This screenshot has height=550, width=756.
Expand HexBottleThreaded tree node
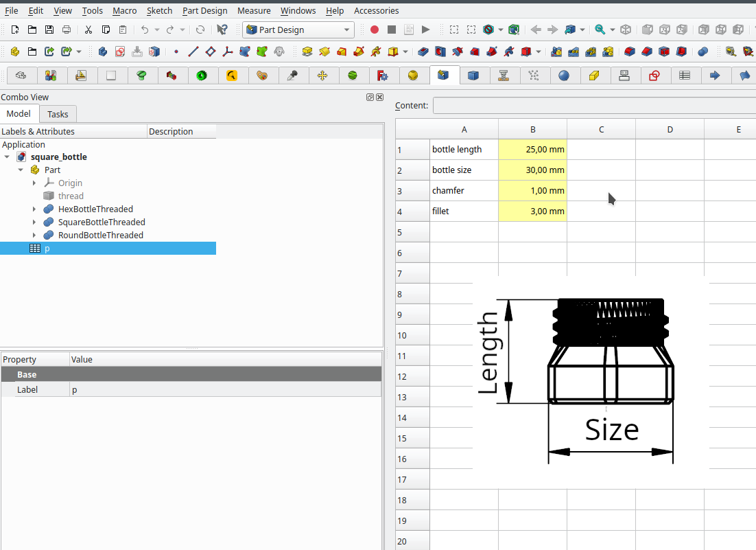pyautogui.click(x=34, y=209)
